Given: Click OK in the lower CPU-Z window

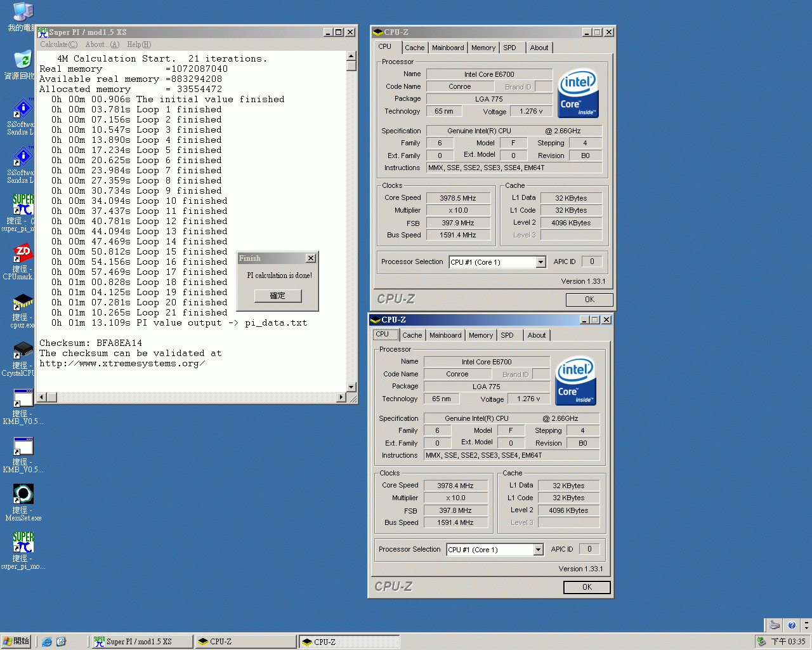Looking at the screenshot, I should click(587, 587).
